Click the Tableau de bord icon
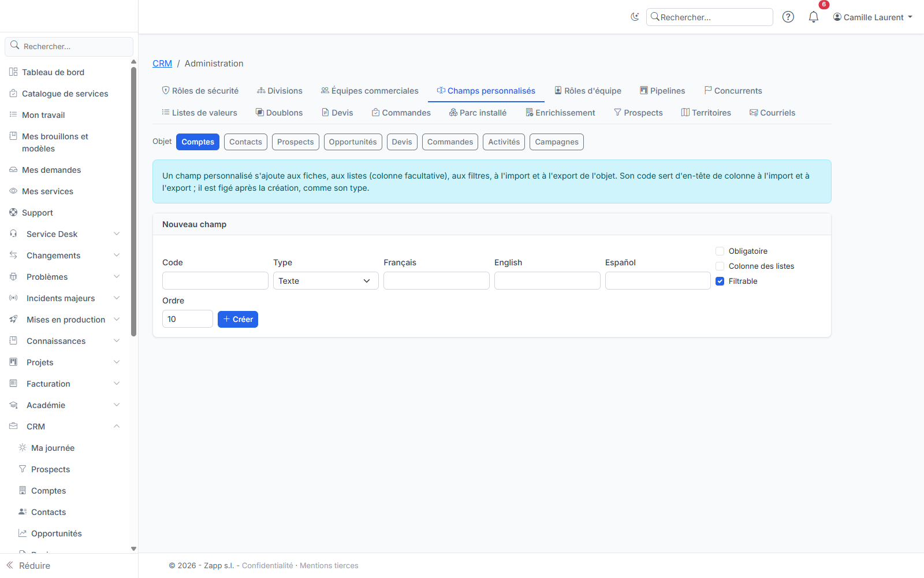Image resolution: width=924 pixels, height=578 pixels. pos(13,72)
